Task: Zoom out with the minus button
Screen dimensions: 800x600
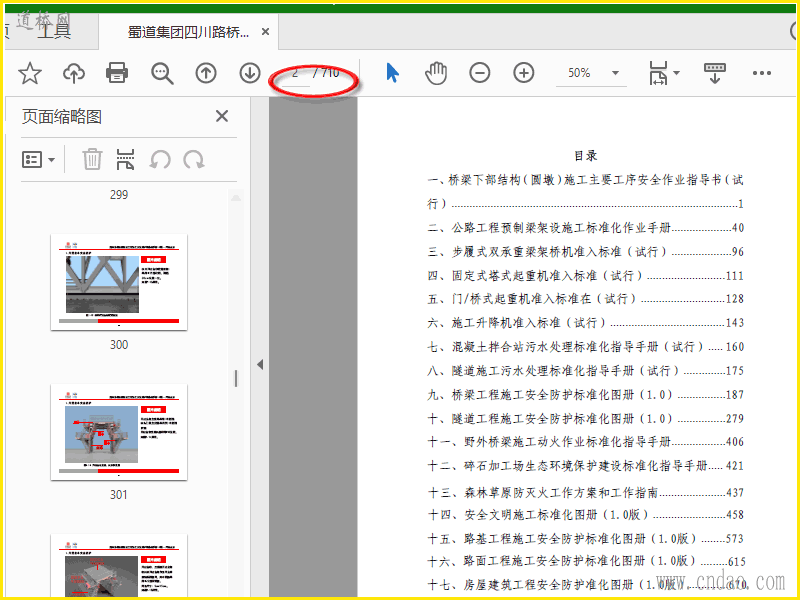Action: (x=480, y=73)
